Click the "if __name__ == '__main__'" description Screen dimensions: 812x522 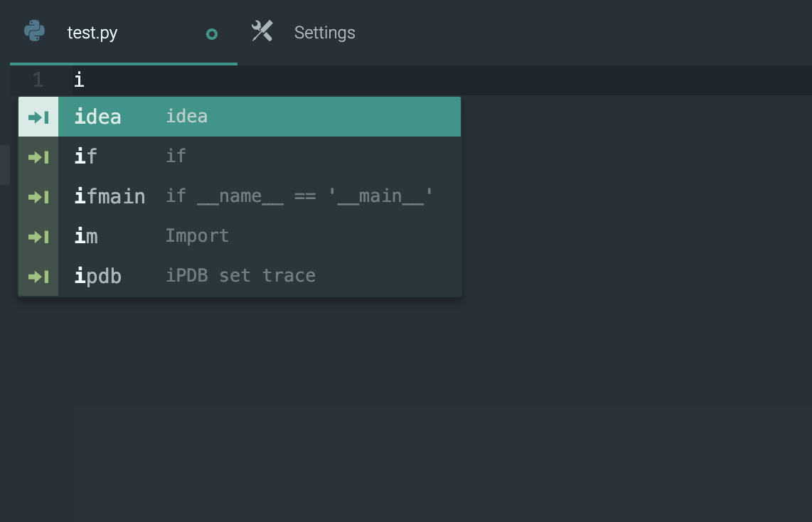click(x=299, y=196)
